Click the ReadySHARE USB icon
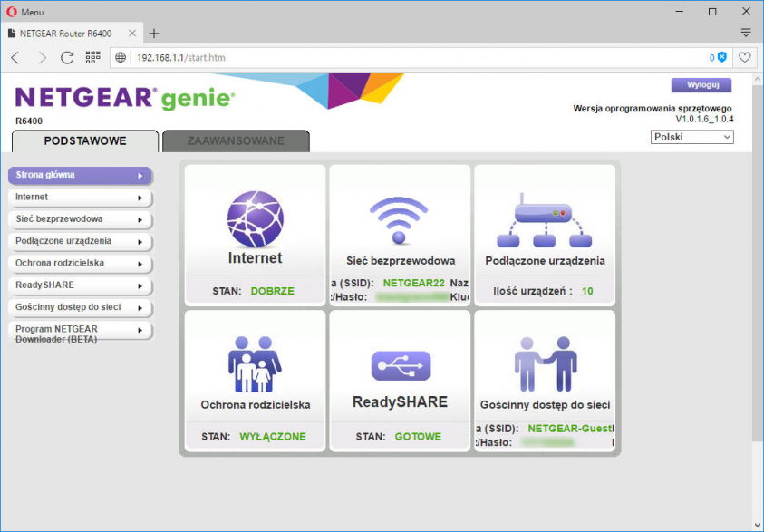Viewport: 764px width, 532px height. (x=400, y=364)
